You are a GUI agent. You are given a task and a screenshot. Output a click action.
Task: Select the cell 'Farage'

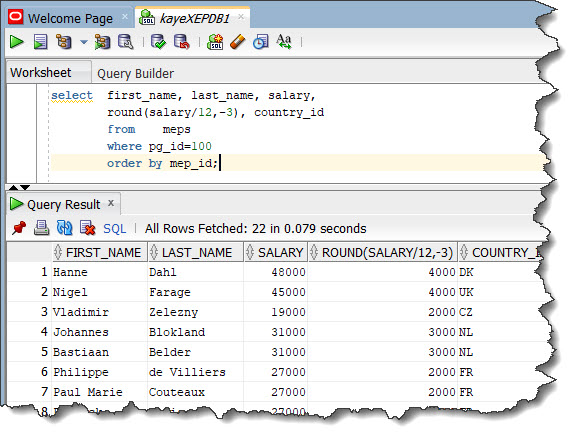pos(196,292)
